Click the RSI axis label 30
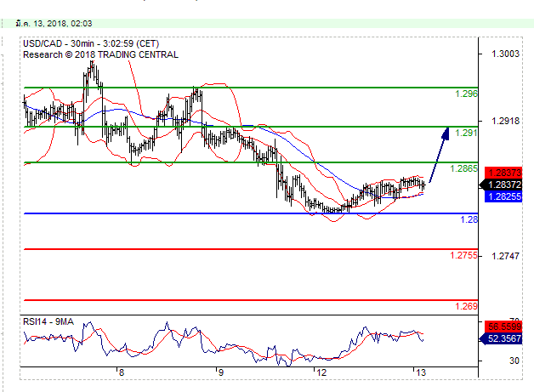This screenshot has height=392, width=534. (514, 361)
